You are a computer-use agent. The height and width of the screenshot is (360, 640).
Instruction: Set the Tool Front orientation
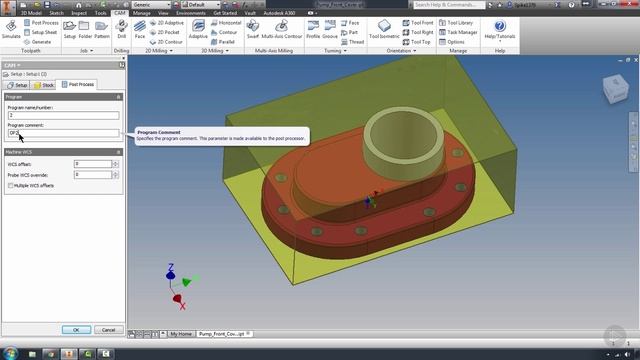pyautogui.click(x=418, y=23)
